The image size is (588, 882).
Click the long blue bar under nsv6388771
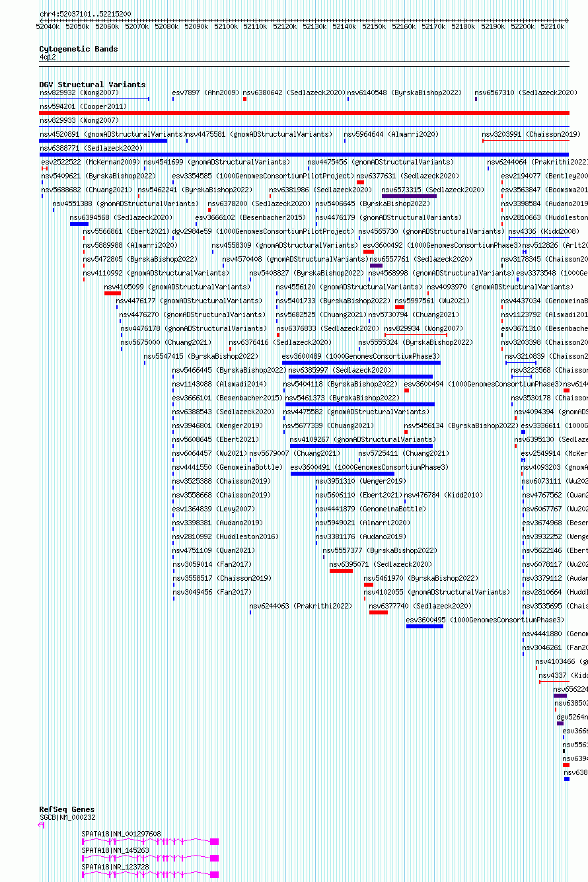(x=304, y=155)
